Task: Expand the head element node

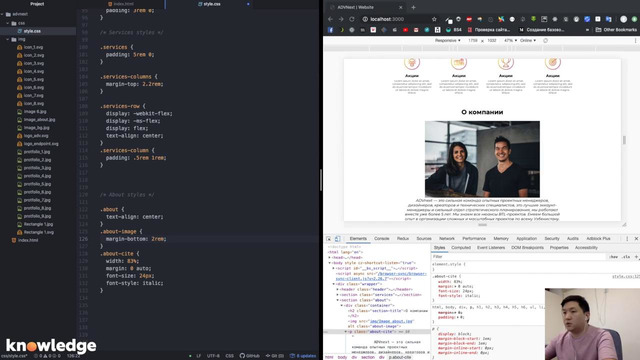Action: click(330, 258)
